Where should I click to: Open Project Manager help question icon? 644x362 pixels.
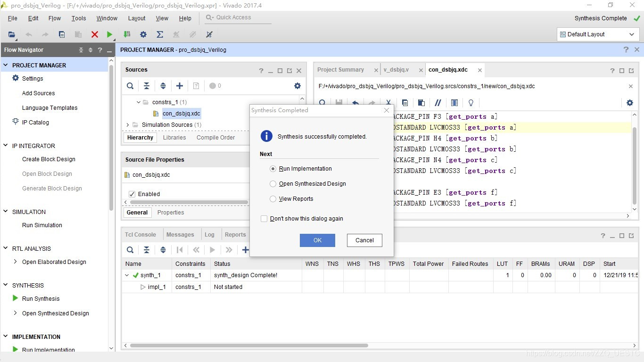click(x=626, y=49)
